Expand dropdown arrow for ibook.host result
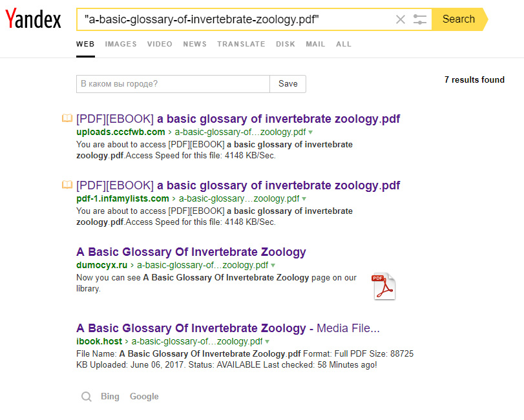 (x=267, y=342)
